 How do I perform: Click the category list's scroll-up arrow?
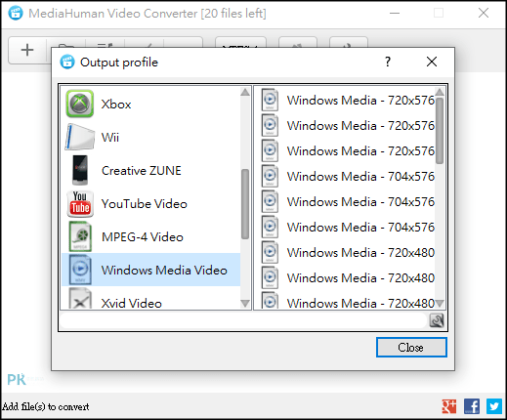245,93
